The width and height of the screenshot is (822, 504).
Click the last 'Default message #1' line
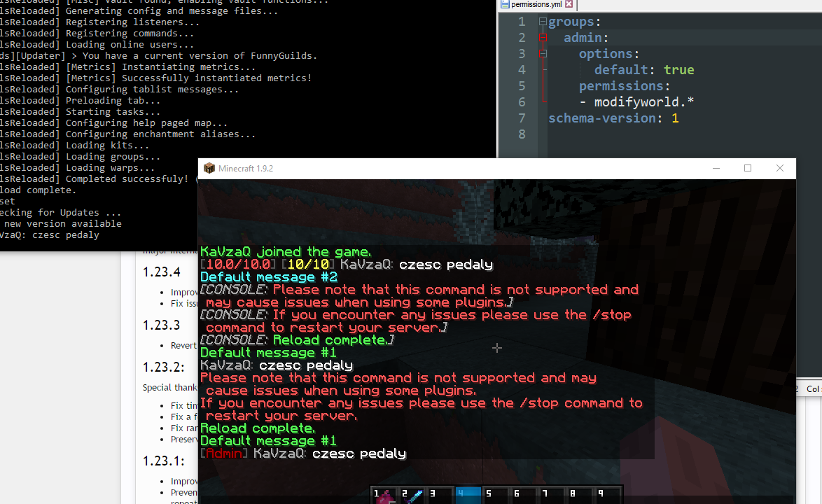click(x=268, y=441)
